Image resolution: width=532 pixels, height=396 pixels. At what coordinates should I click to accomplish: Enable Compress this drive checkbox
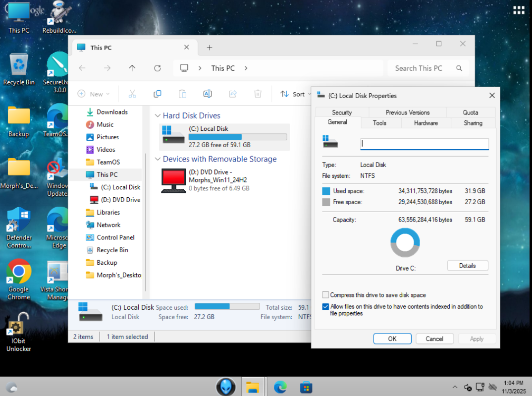pos(325,295)
